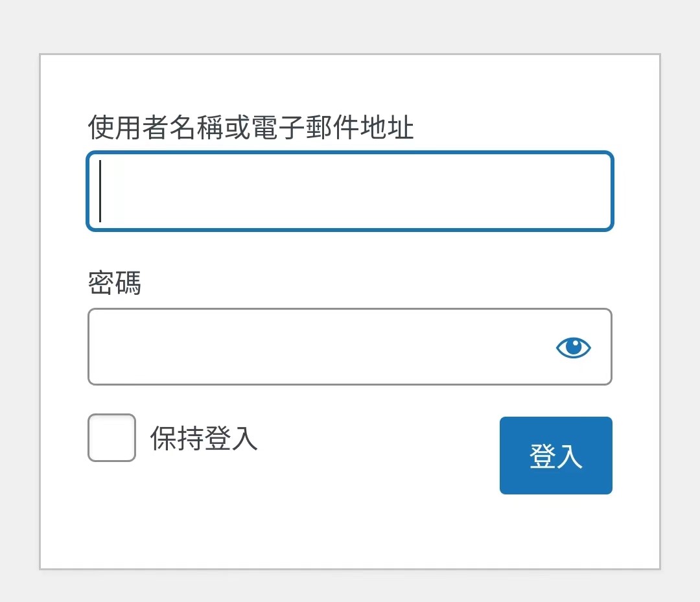
Task: Tick the 保持登入 checkbox
Action: (111, 438)
